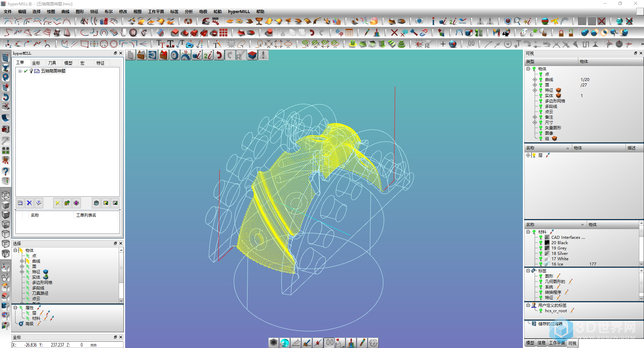
Task: Click the vertical hatch lines icon
Action: 582,21
